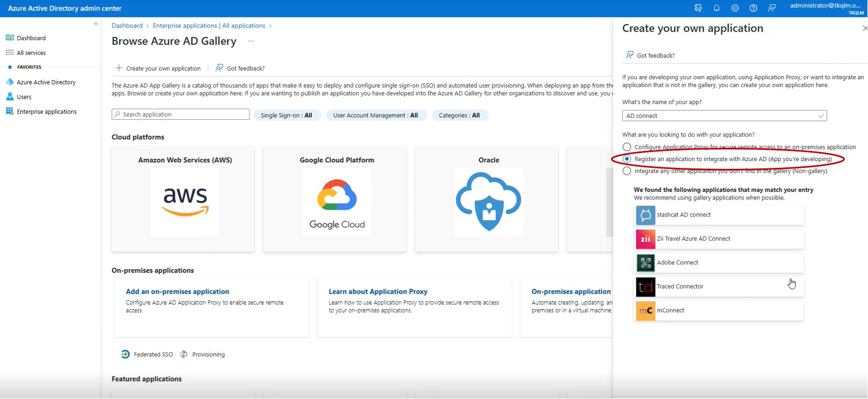
Task: Open Users in the left menu
Action: pyautogui.click(x=24, y=97)
